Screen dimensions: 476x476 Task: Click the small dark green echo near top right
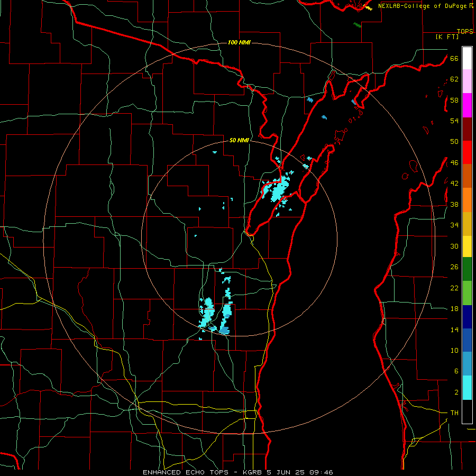tap(358, 25)
